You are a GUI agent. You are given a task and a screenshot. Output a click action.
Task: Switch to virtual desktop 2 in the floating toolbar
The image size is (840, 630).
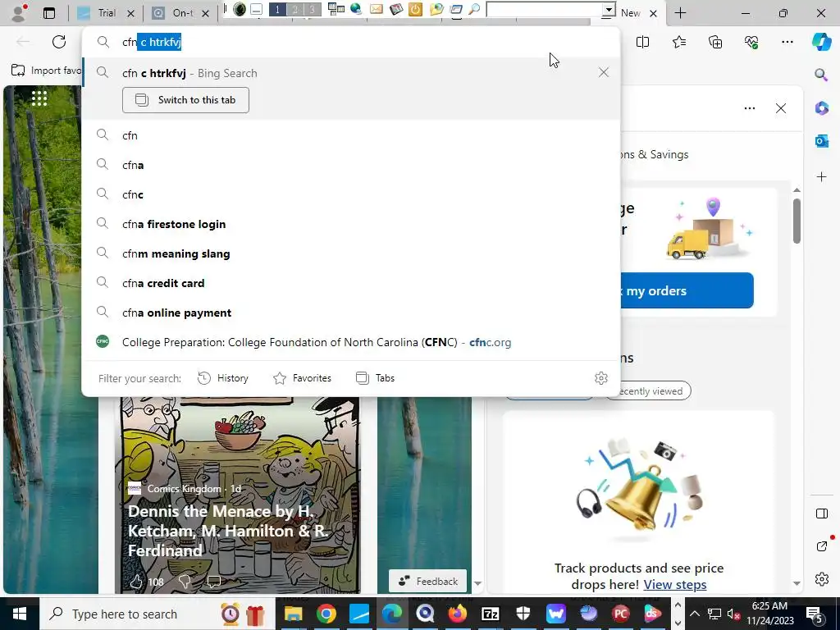(x=294, y=9)
